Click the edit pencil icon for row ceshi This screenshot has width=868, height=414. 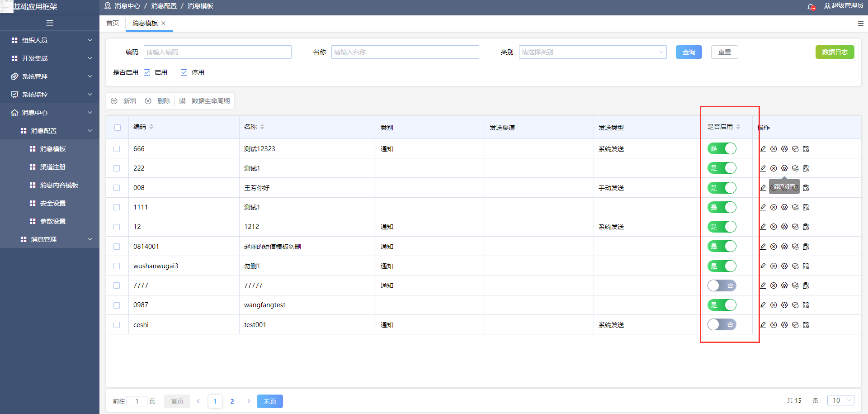(x=763, y=325)
